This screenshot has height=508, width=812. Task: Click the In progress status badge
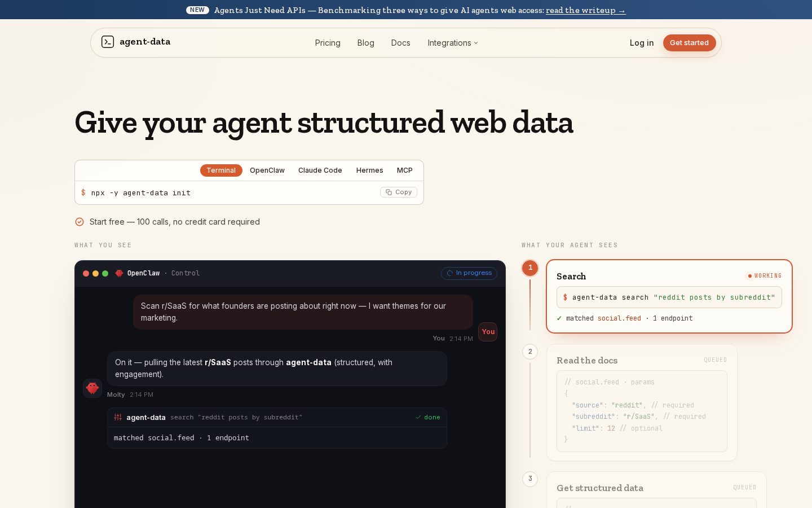pyautogui.click(x=469, y=273)
